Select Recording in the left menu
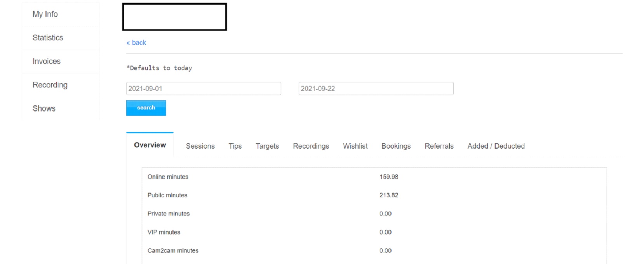The width and height of the screenshot is (644, 264). [x=50, y=85]
